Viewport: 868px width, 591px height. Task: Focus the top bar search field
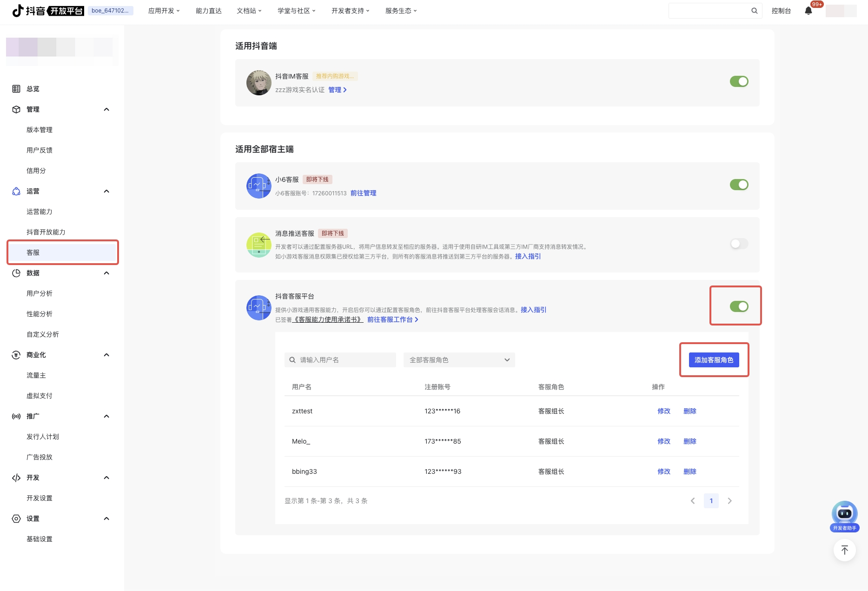[715, 11]
